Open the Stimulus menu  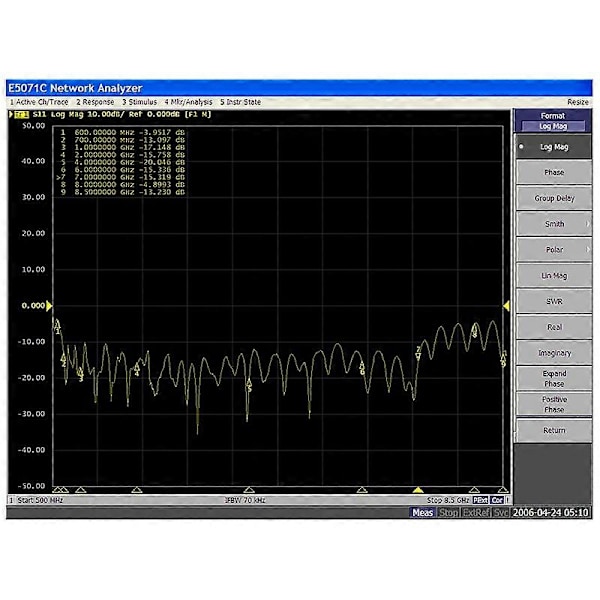(x=140, y=102)
